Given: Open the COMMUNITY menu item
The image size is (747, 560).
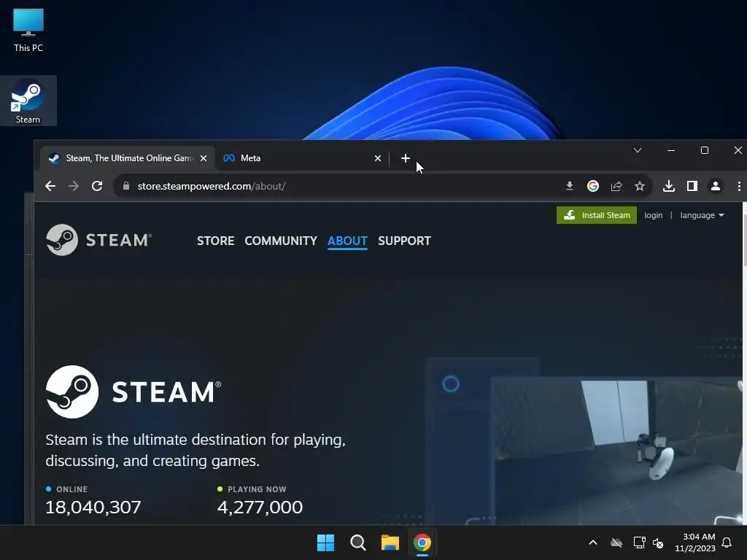Looking at the screenshot, I should 281,241.
